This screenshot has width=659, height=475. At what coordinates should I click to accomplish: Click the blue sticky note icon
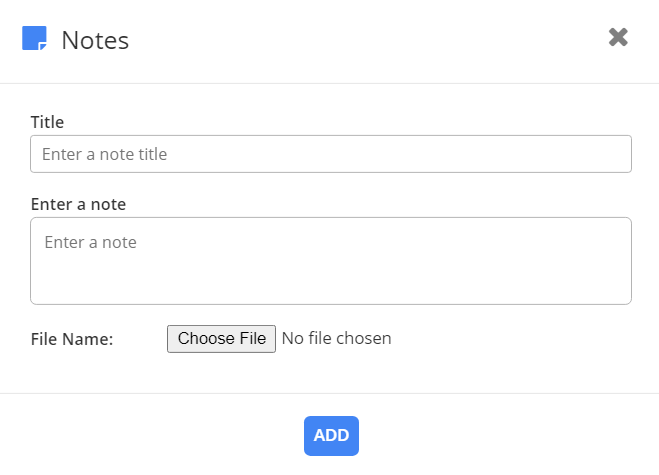click(34, 39)
